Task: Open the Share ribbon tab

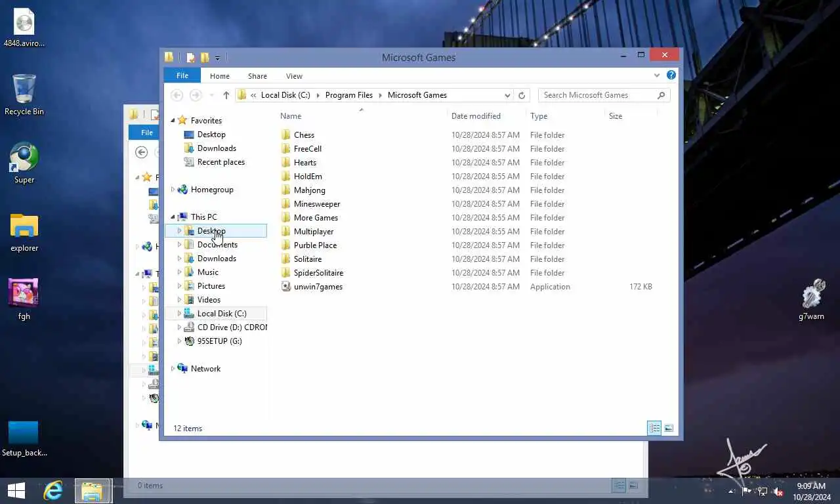Action: click(x=257, y=76)
